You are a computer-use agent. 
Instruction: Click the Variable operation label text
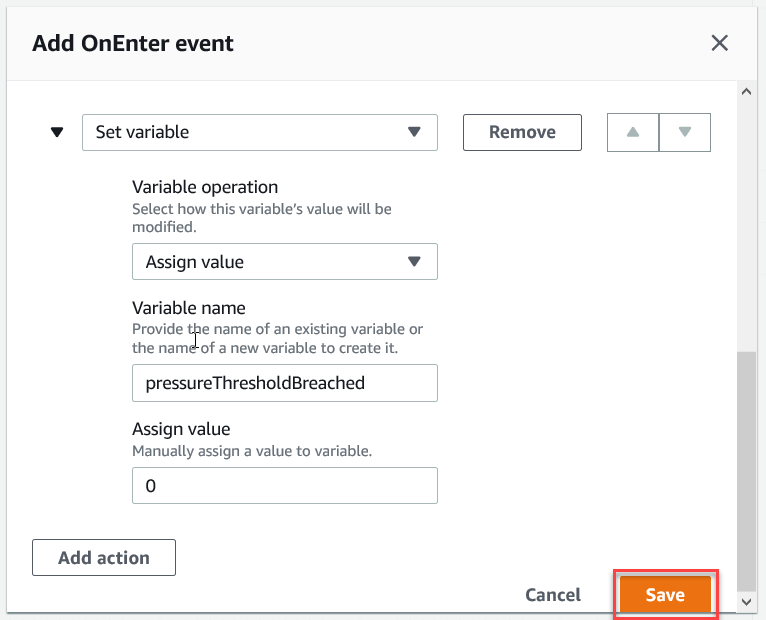[x=205, y=187]
